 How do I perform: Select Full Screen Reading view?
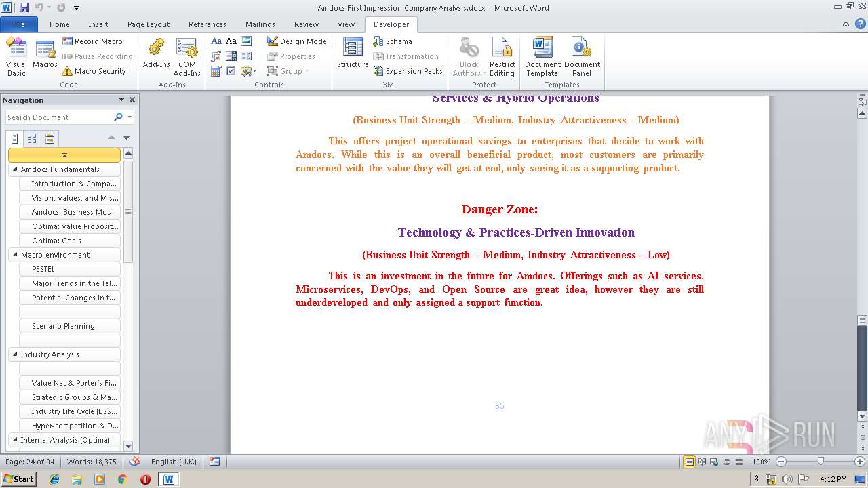(702, 462)
